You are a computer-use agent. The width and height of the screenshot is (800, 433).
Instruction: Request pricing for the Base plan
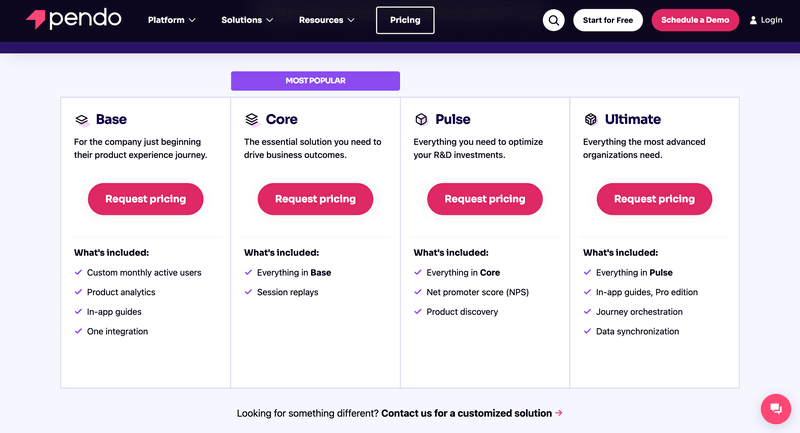(x=146, y=199)
